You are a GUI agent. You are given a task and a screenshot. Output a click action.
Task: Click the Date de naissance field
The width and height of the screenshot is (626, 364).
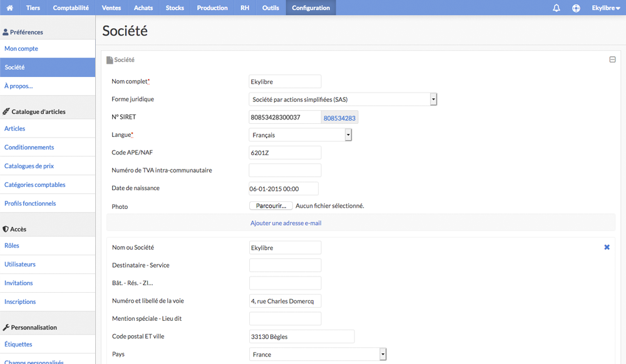[284, 189]
